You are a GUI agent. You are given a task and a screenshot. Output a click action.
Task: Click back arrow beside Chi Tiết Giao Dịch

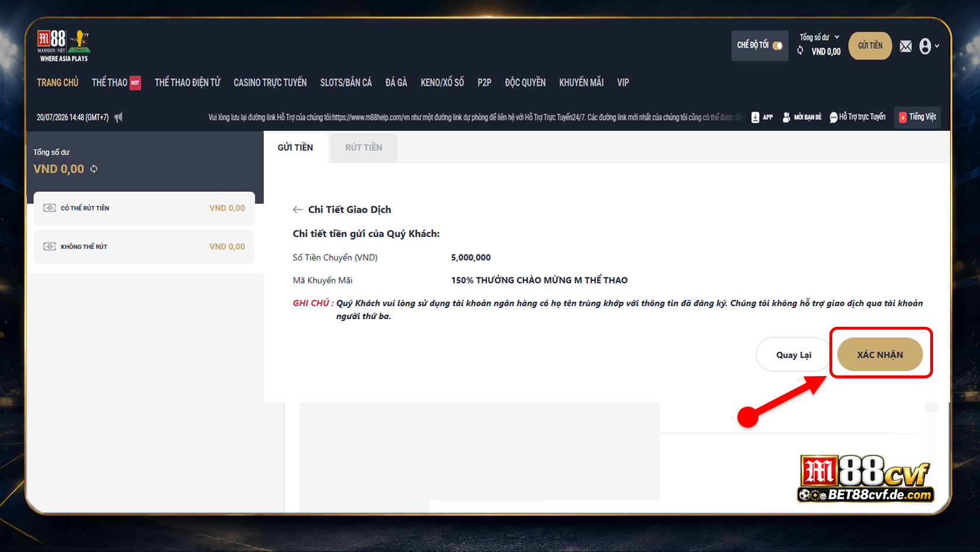coord(298,209)
